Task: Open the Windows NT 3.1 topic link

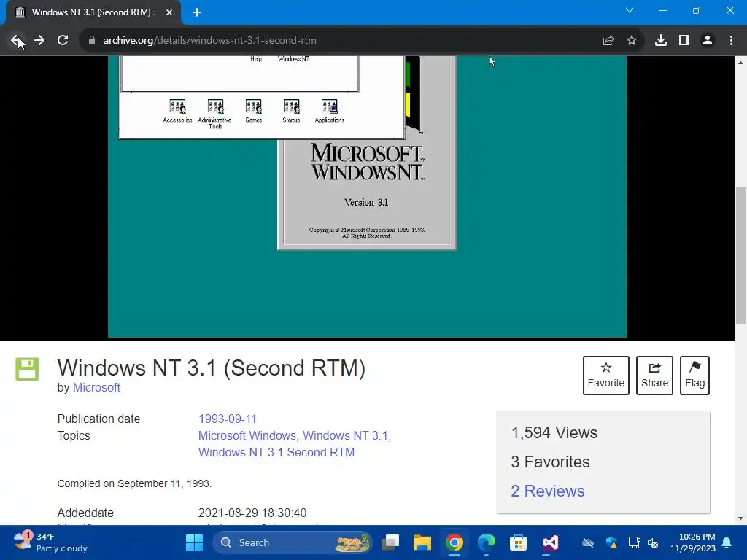Action: (x=345, y=436)
